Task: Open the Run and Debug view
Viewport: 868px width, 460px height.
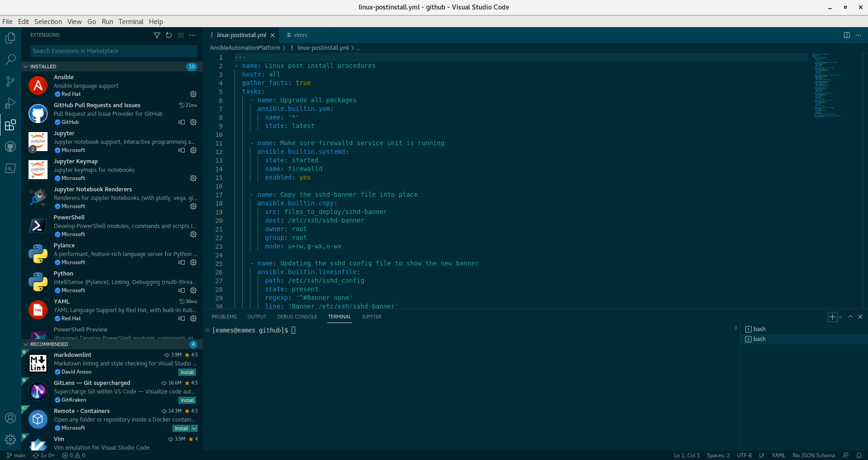Action: (x=10, y=103)
